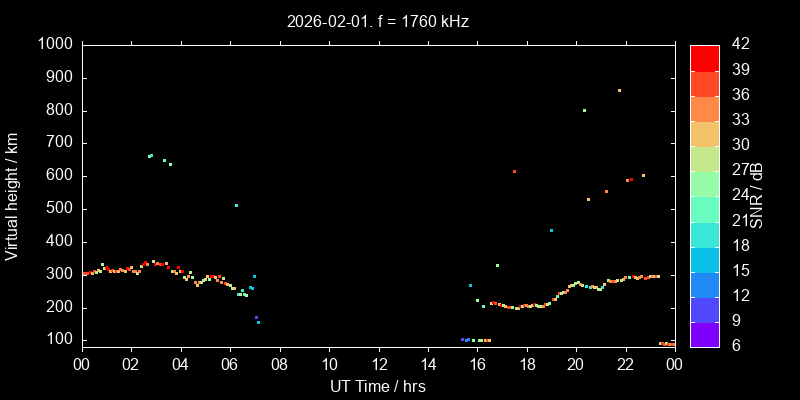
Task: Click the 'SNR / dB' colorbar label
Action: click(757, 195)
